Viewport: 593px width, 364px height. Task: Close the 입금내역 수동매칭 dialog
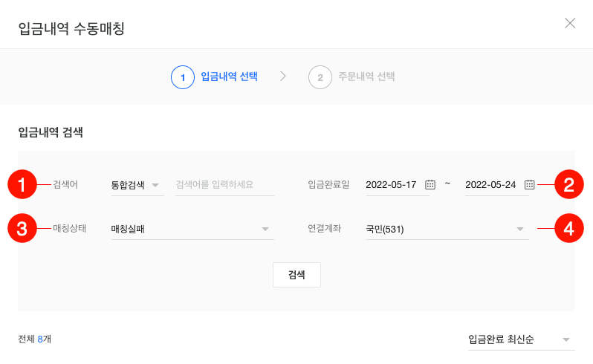pyautogui.click(x=570, y=23)
